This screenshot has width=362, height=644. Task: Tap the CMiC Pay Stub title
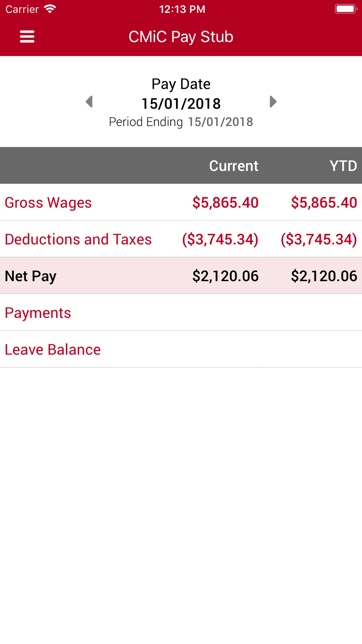coord(181,37)
